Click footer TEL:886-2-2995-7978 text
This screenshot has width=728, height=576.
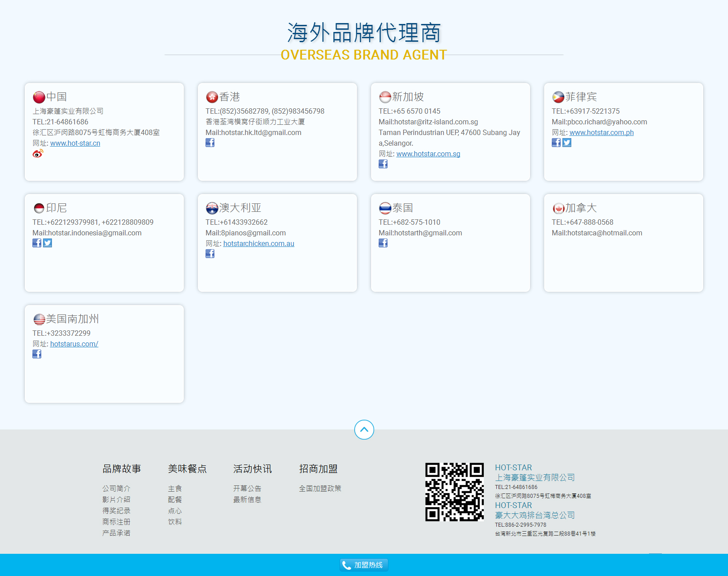521,525
